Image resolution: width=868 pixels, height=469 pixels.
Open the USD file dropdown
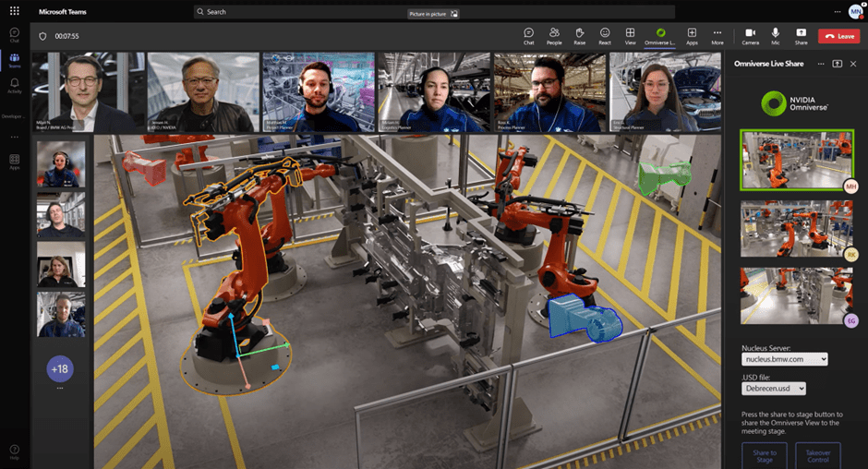[x=774, y=389]
